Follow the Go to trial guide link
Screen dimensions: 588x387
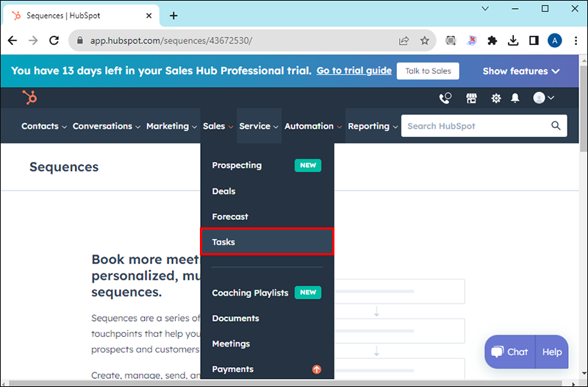[x=354, y=71]
